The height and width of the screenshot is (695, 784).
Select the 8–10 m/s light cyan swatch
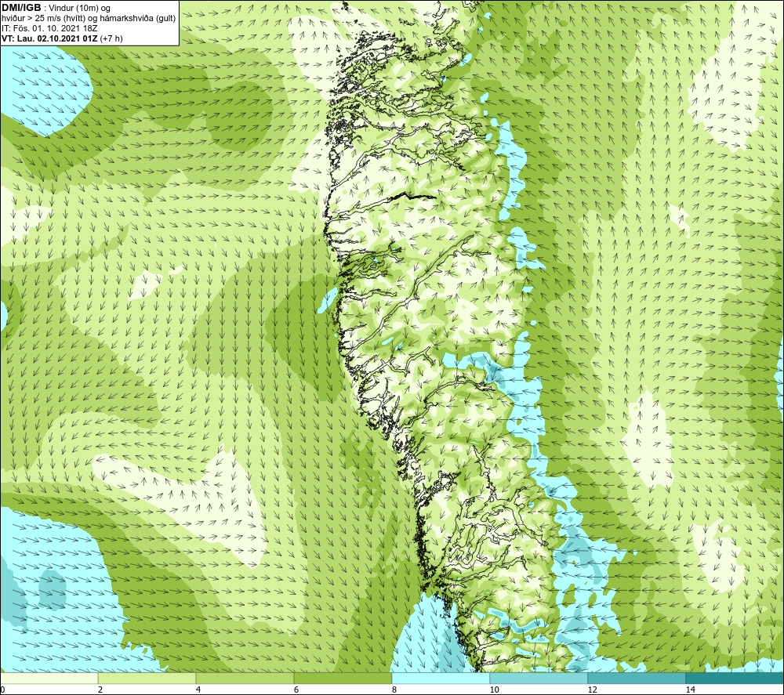tap(441, 679)
